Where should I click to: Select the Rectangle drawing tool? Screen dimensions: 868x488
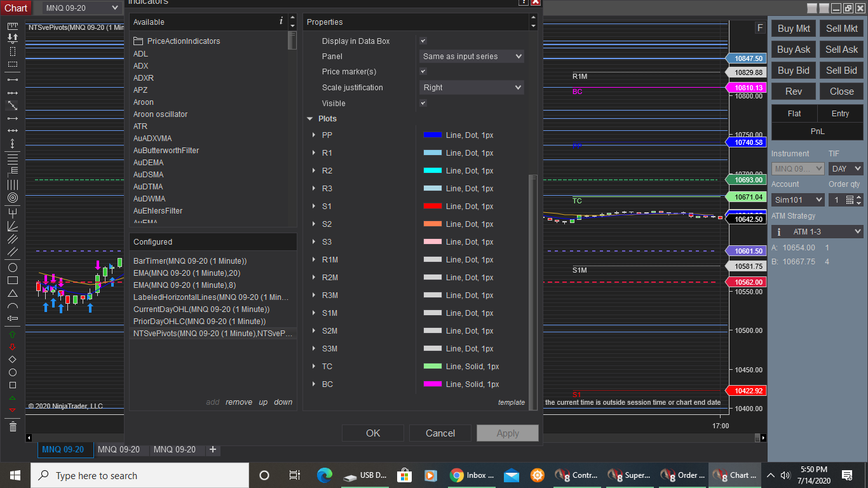(13, 280)
